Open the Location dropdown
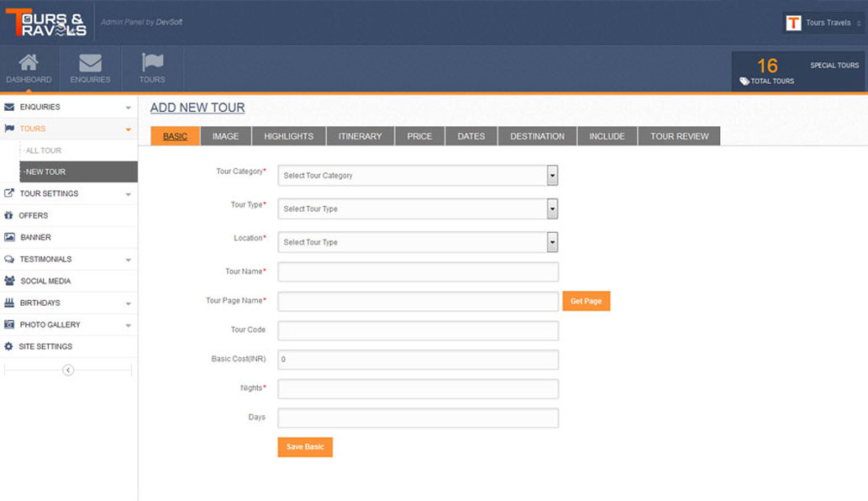The width and height of the screenshot is (868, 501). coord(552,242)
